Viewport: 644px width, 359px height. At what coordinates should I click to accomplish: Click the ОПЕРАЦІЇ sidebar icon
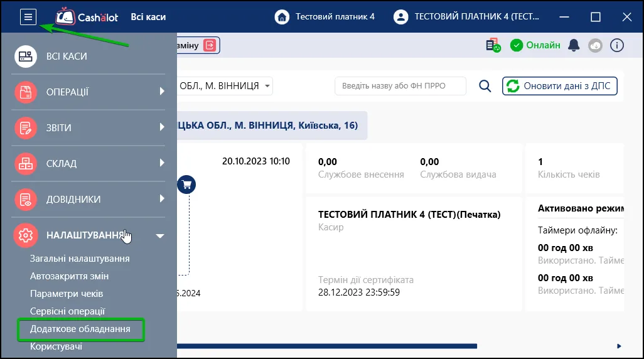[x=26, y=92]
